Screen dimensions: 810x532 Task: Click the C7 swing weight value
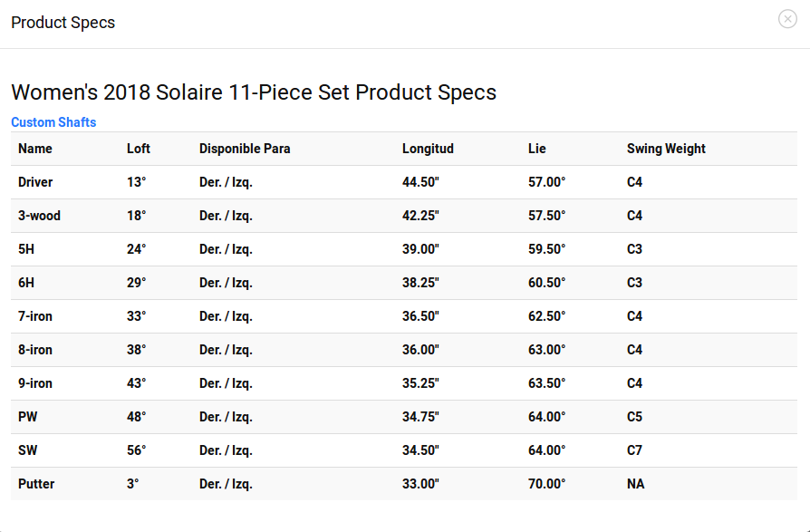634,451
